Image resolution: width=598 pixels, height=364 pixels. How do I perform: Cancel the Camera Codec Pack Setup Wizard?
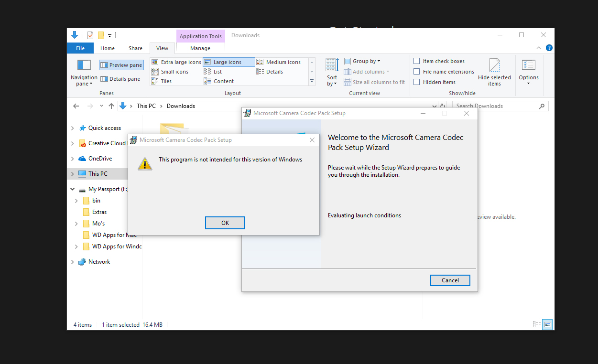click(450, 280)
